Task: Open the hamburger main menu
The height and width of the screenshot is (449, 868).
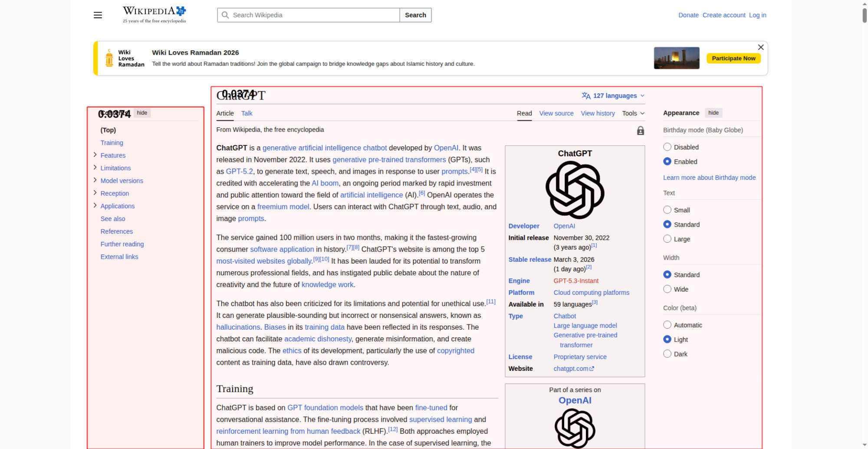Action: pyautogui.click(x=98, y=15)
